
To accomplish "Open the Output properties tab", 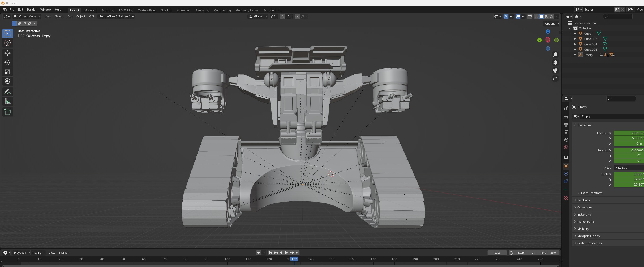I will click(566, 125).
